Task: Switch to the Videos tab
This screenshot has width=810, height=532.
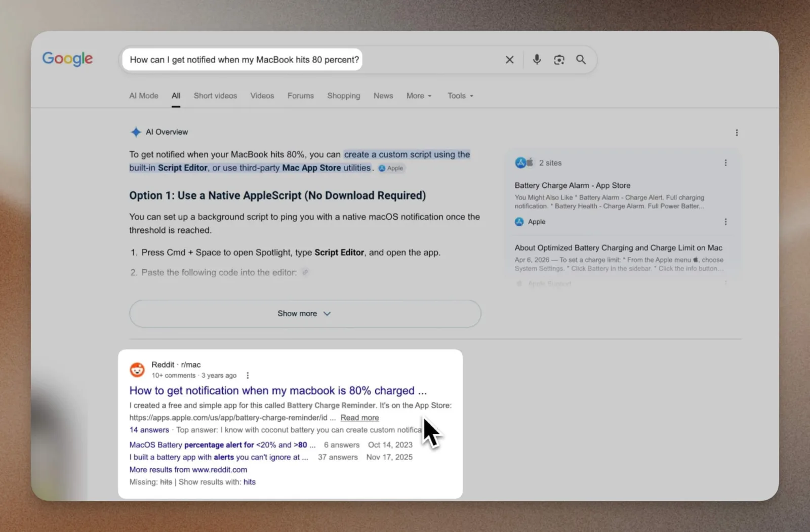Action: click(262, 96)
